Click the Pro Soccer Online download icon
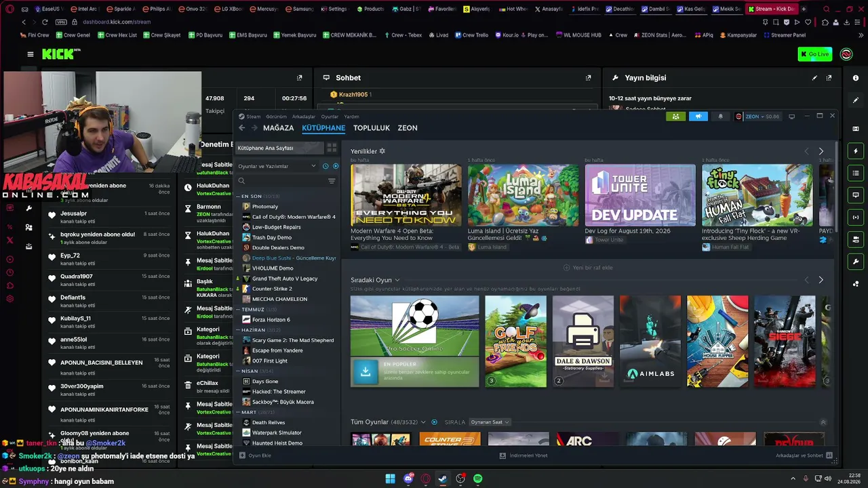 tap(366, 371)
